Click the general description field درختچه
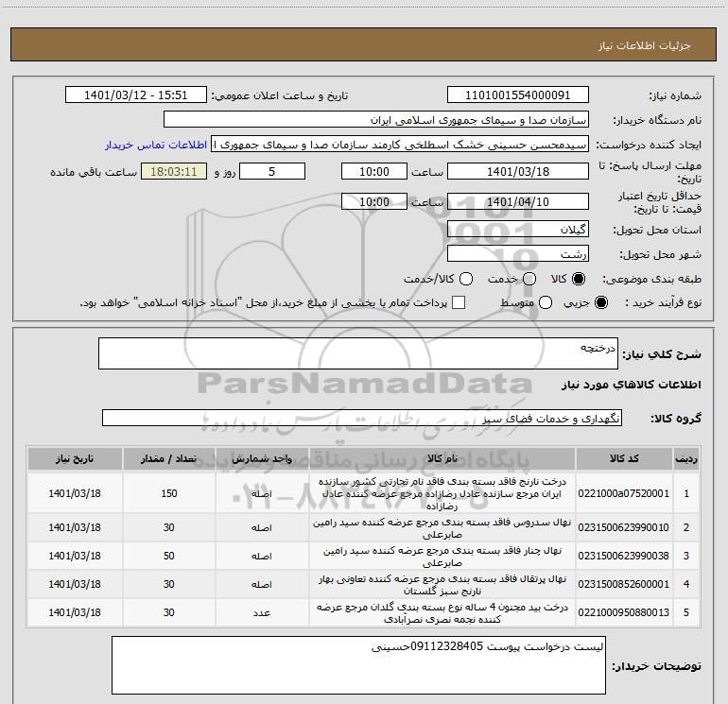The image size is (728, 704). (x=358, y=353)
